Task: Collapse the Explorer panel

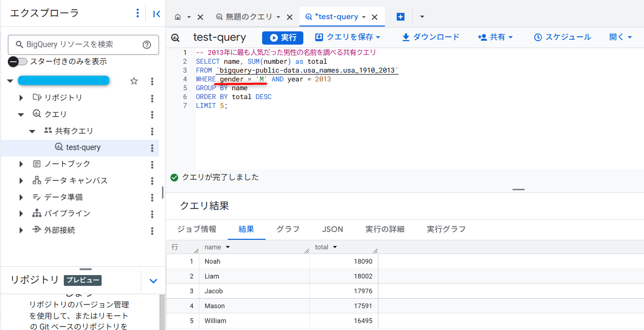Action: 157,14
